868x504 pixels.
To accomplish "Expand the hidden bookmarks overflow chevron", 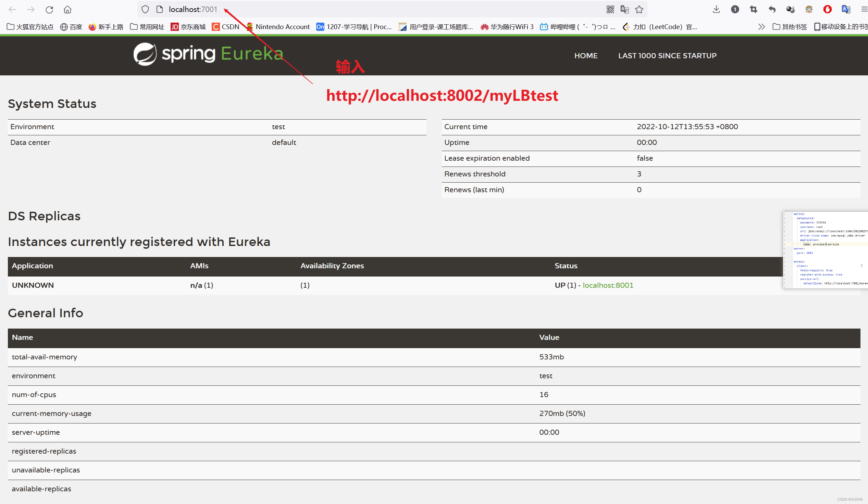I will tap(761, 27).
